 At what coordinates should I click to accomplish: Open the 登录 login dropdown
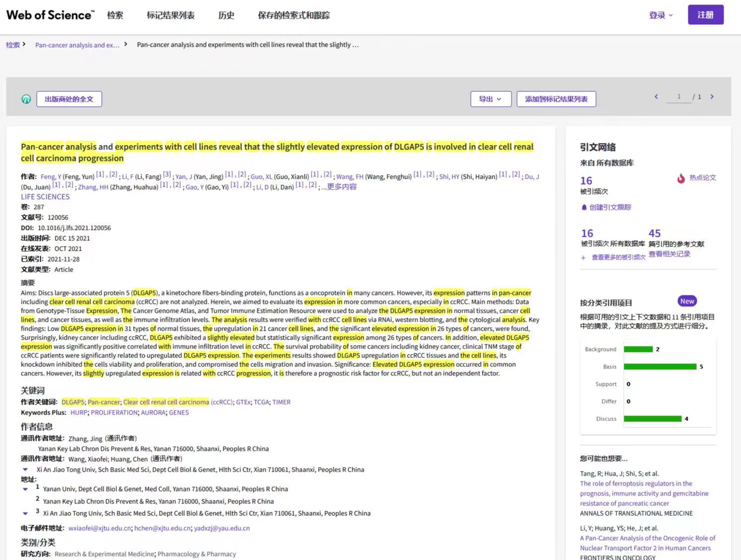[x=661, y=15]
